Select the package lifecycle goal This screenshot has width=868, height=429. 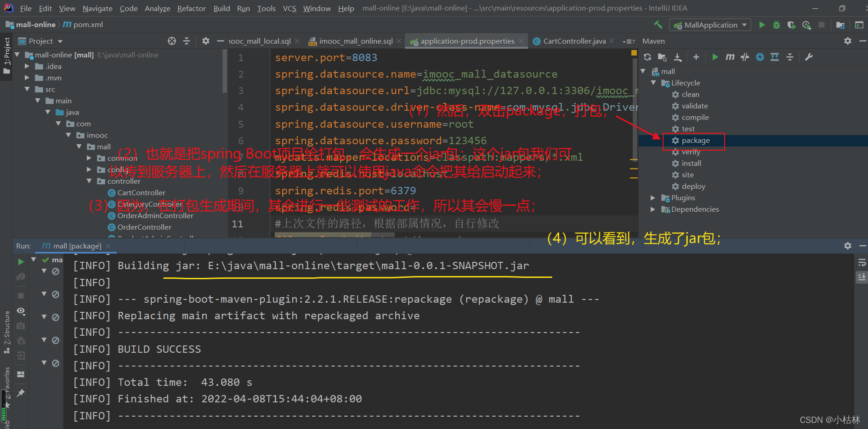[x=695, y=141]
